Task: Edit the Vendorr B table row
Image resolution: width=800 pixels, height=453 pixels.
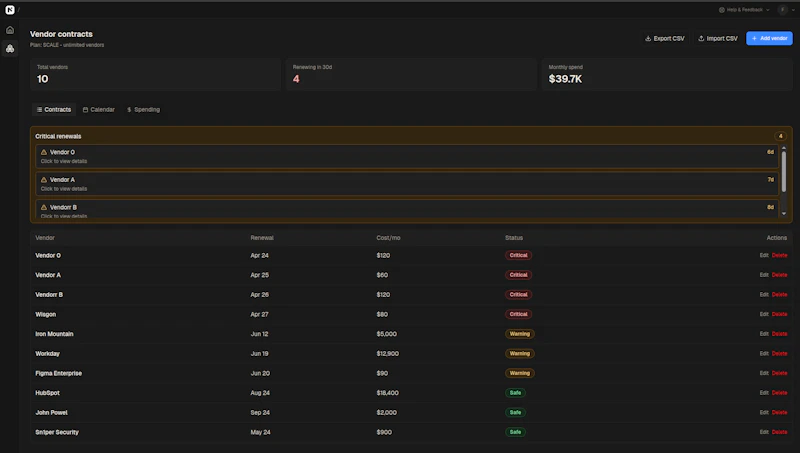Action: point(764,294)
